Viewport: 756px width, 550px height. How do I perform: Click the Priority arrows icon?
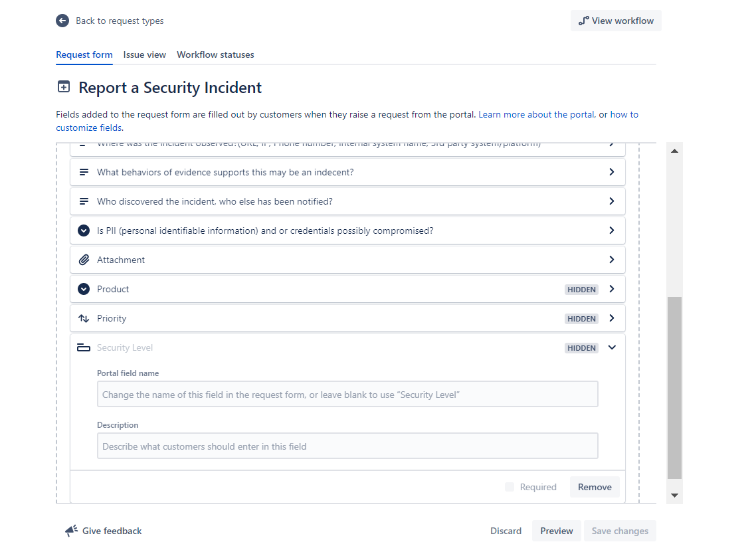point(84,318)
